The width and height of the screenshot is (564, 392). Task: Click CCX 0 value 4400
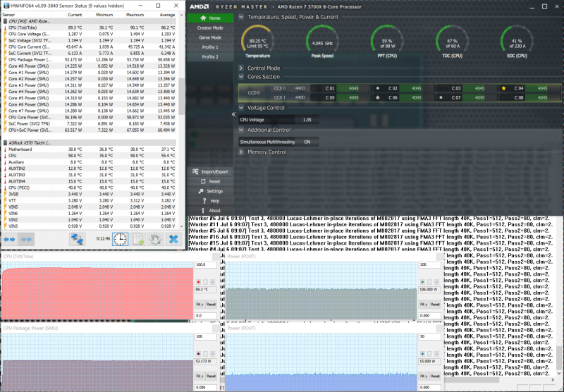click(x=300, y=88)
